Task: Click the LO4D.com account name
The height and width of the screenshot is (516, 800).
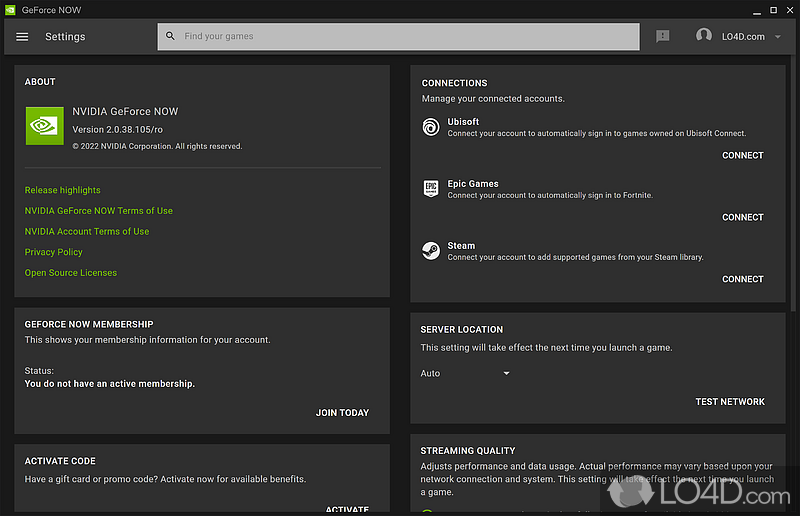Action: click(x=743, y=37)
